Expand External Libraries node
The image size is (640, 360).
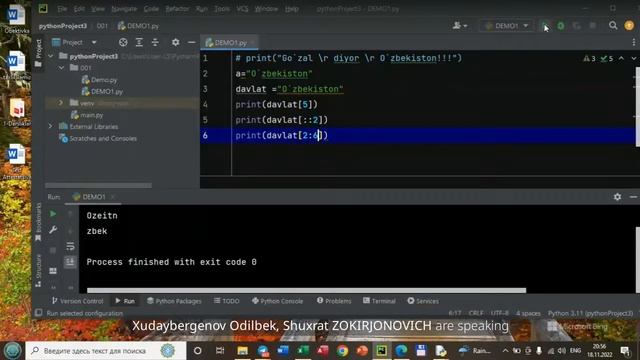tap(51, 127)
